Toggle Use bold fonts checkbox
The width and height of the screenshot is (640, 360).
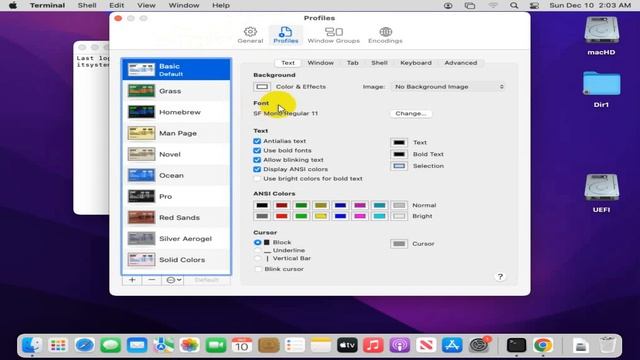(x=257, y=151)
